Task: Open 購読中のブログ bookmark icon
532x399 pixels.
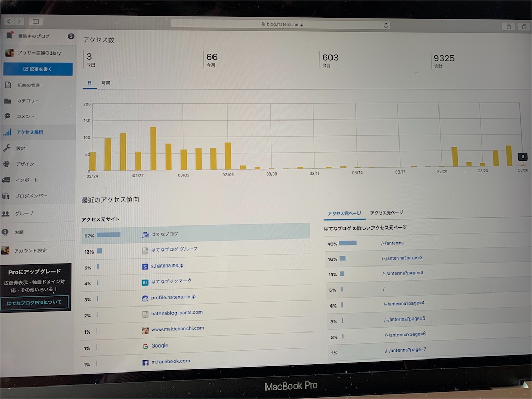Action: [9, 36]
